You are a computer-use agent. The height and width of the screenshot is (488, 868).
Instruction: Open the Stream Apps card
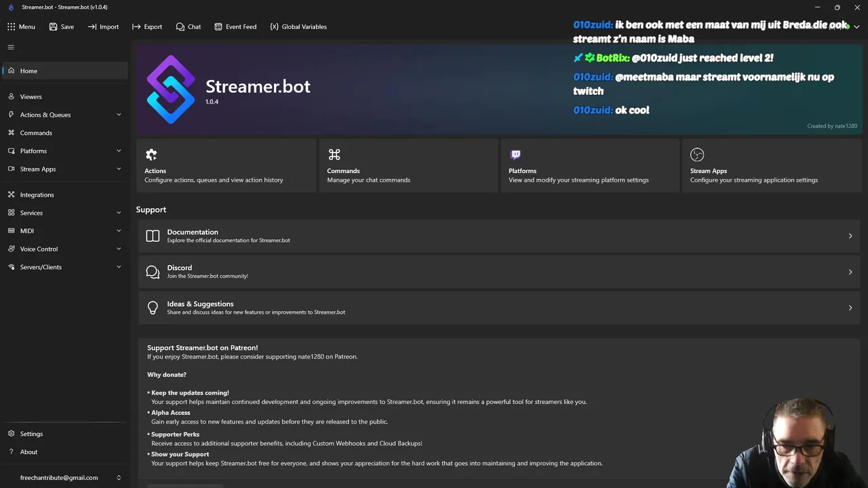coord(772,165)
